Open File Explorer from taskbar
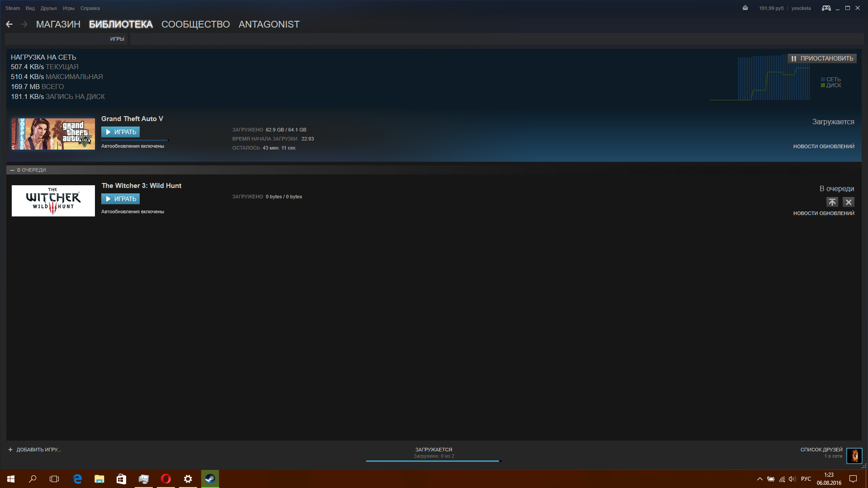 pyautogui.click(x=99, y=479)
